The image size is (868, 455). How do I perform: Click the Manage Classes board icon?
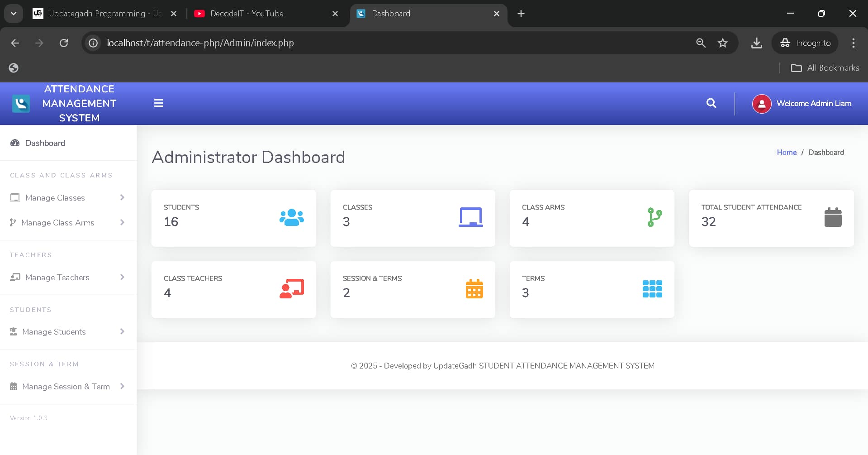15,197
